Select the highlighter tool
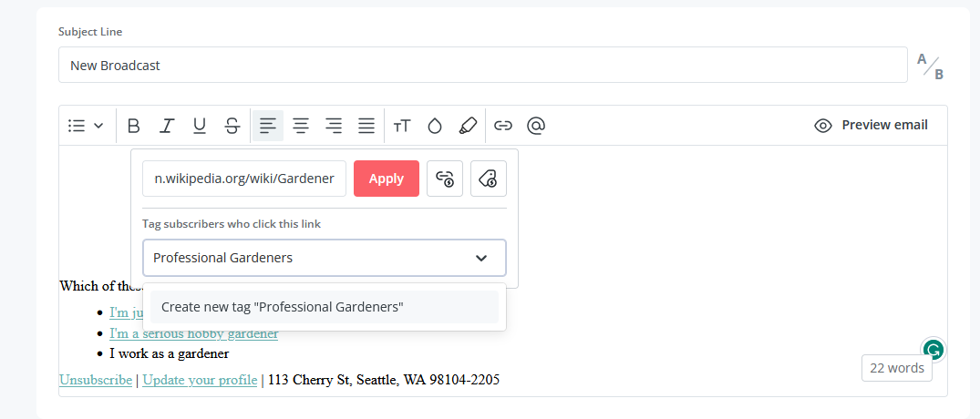Image resolution: width=980 pixels, height=419 pixels. [x=468, y=126]
